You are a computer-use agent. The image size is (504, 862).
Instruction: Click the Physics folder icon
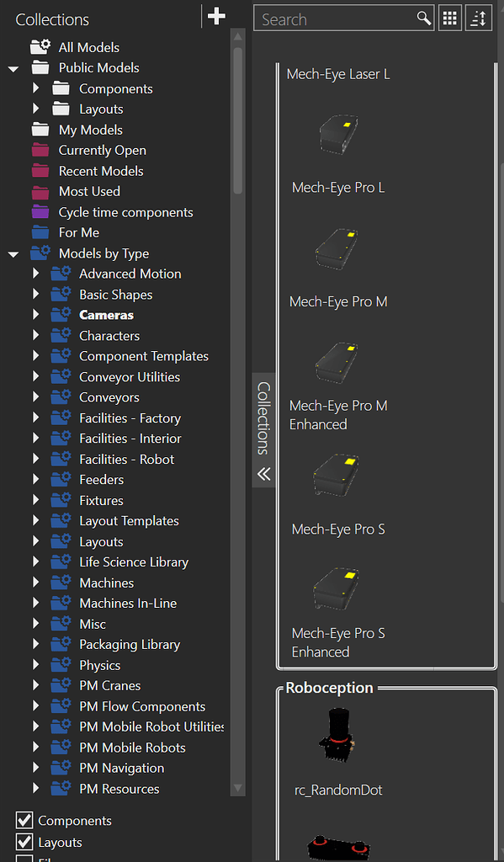[61, 665]
